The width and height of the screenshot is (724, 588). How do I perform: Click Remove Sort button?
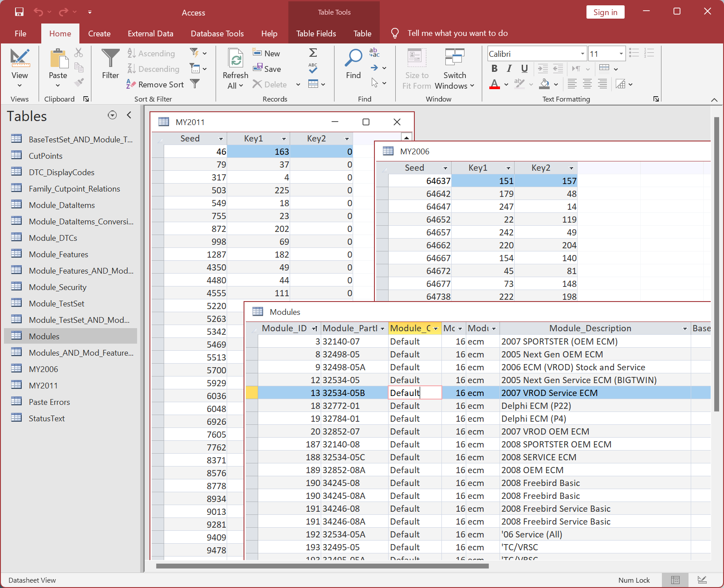(156, 84)
